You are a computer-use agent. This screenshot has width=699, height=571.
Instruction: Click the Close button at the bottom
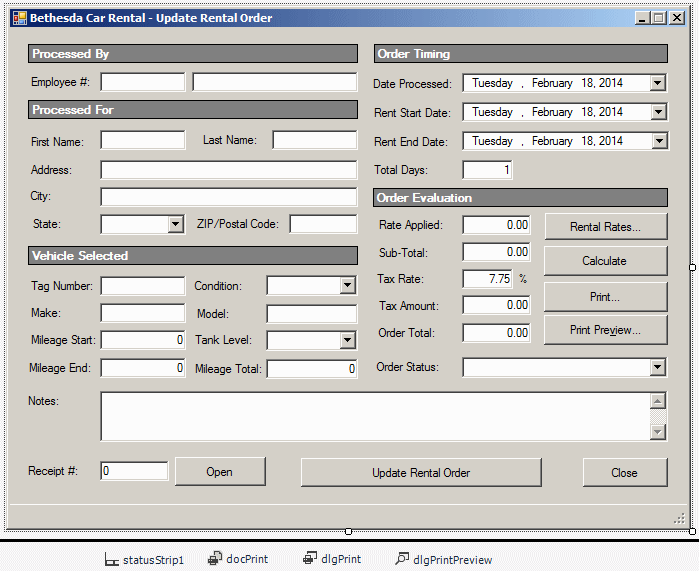pos(625,472)
